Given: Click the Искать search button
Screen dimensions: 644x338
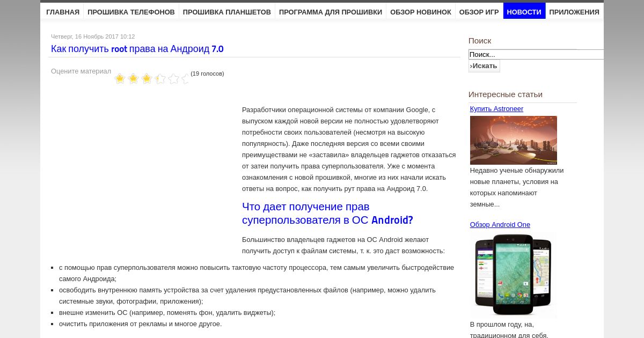Looking at the screenshot, I should 484,66.
